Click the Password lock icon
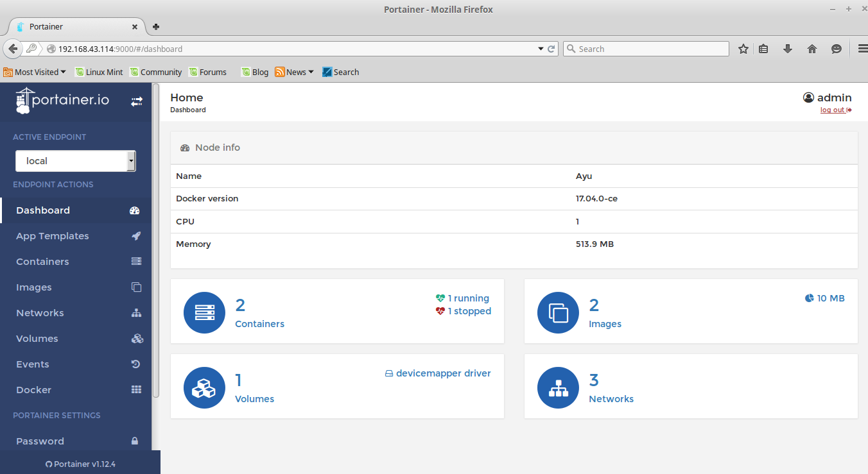The width and height of the screenshot is (868, 474). tap(135, 441)
